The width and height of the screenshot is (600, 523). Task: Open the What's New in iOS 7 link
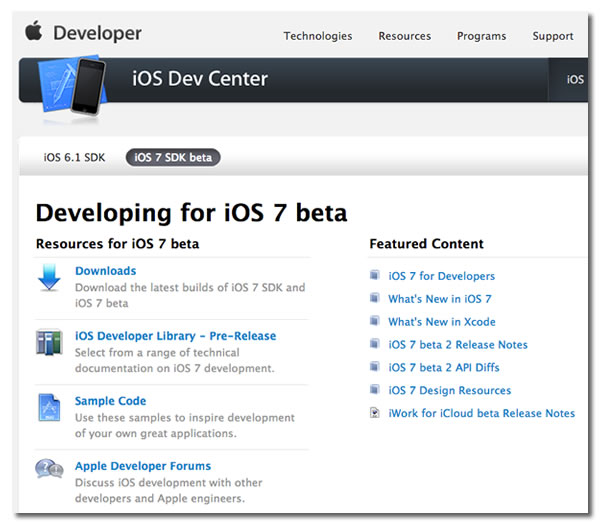tap(440, 299)
